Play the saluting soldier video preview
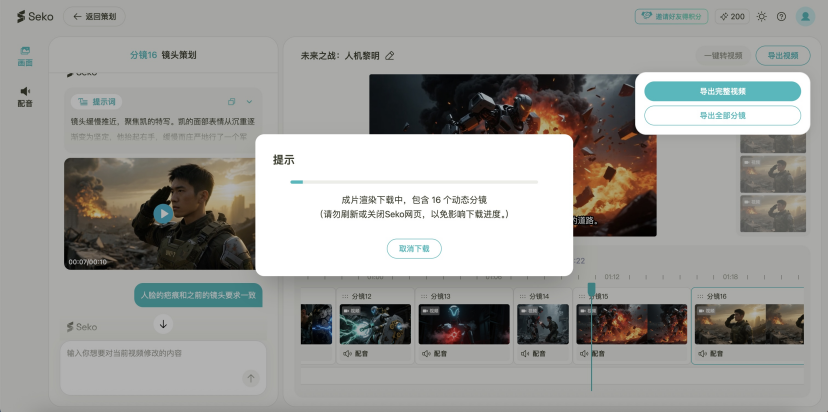Viewport: 828px width, 412px height. [163, 214]
